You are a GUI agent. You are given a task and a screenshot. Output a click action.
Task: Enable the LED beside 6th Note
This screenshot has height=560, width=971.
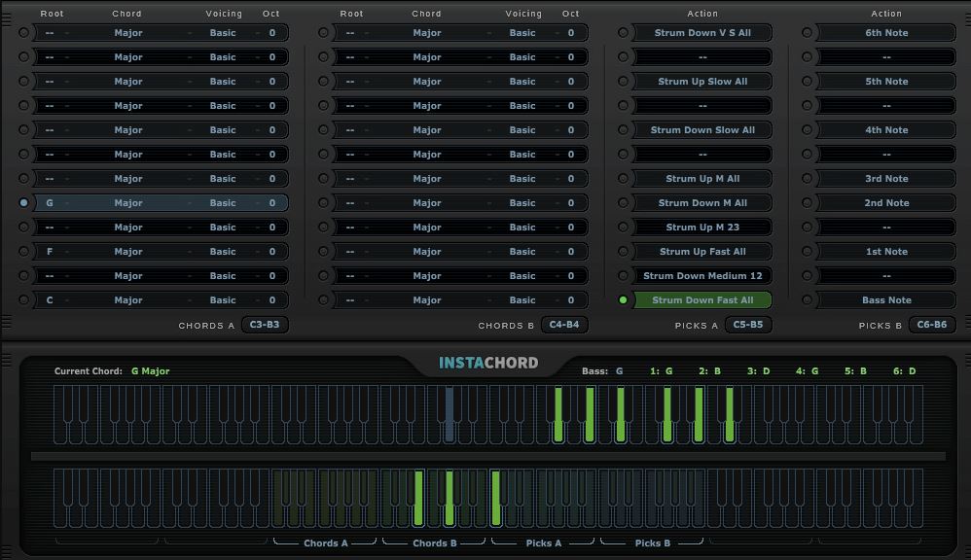(807, 33)
